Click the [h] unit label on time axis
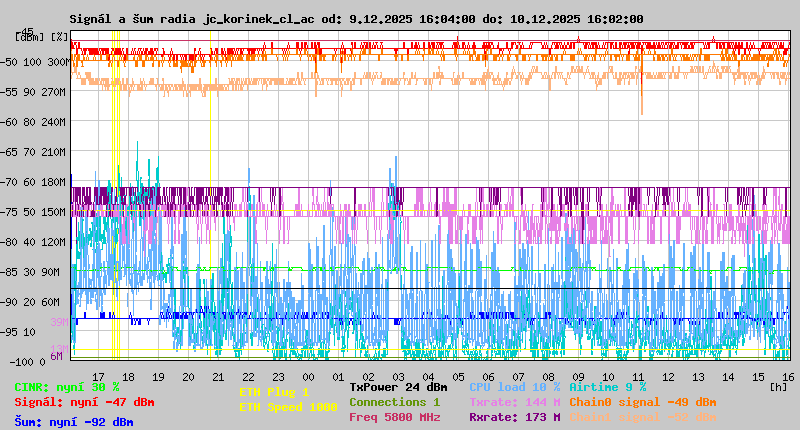 [x=778, y=386]
